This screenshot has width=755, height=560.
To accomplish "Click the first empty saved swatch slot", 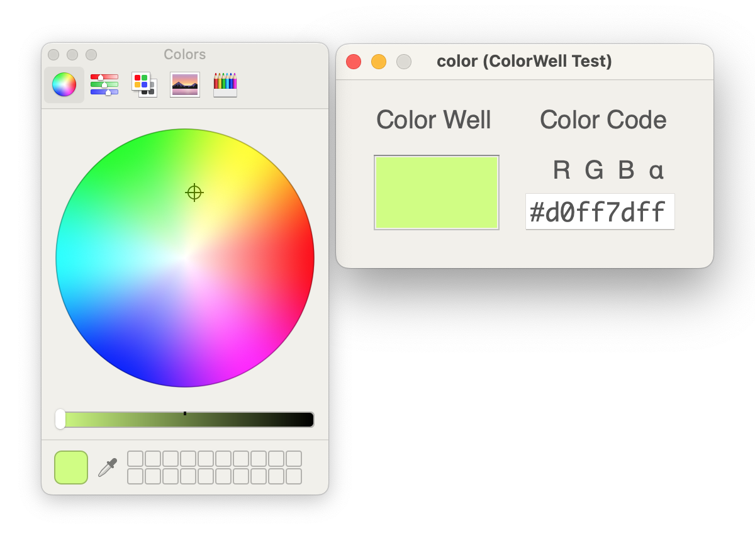I will point(135,459).
